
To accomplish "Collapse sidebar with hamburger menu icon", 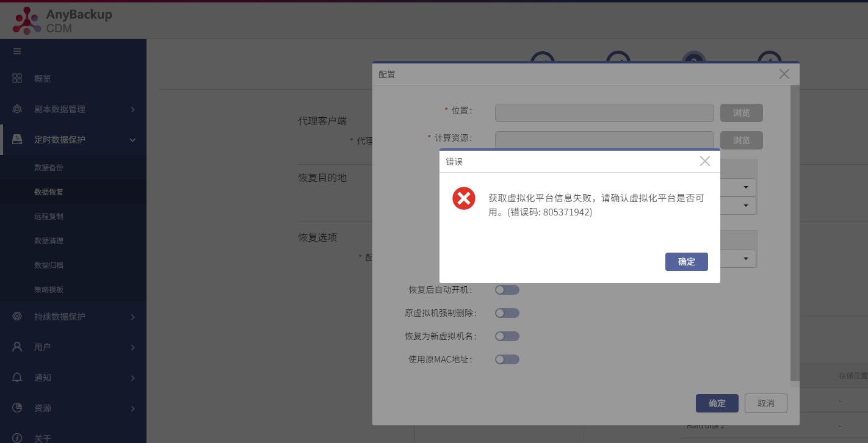I will tap(17, 51).
